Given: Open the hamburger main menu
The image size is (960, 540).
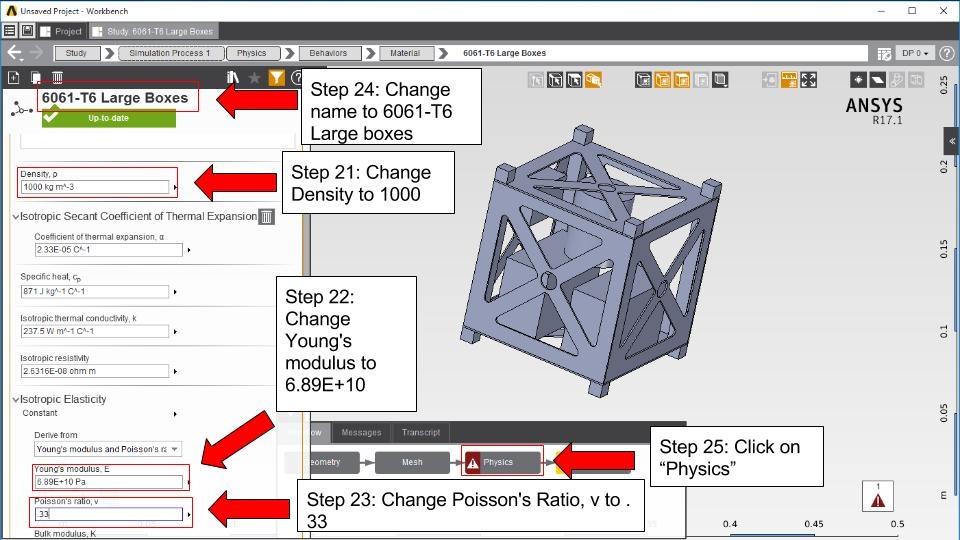Looking at the screenshot, I should point(10,31).
